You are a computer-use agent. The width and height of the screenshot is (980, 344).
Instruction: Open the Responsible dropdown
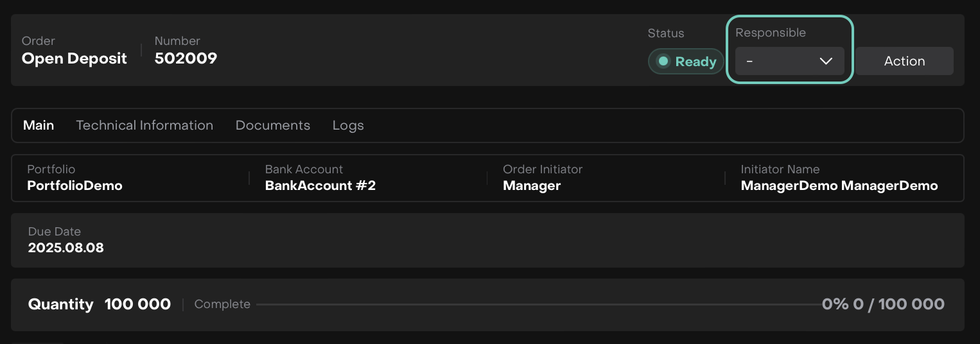[x=789, y=61]
